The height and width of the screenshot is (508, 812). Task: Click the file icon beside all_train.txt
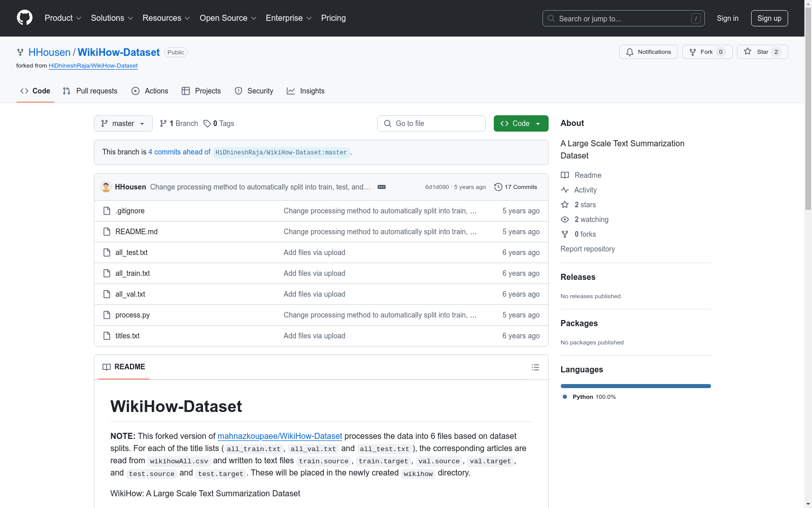(x=107, y=273)
